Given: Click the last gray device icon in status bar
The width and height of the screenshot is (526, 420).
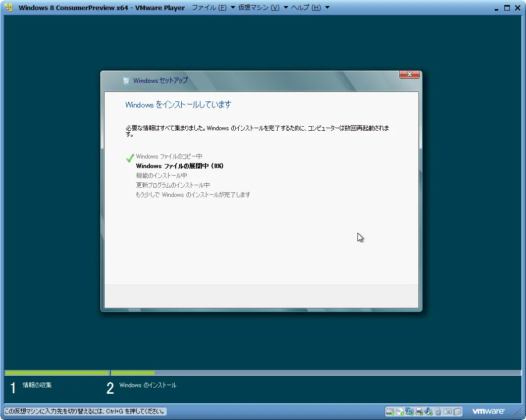Looking at the screenshot, I should point(457,411).
